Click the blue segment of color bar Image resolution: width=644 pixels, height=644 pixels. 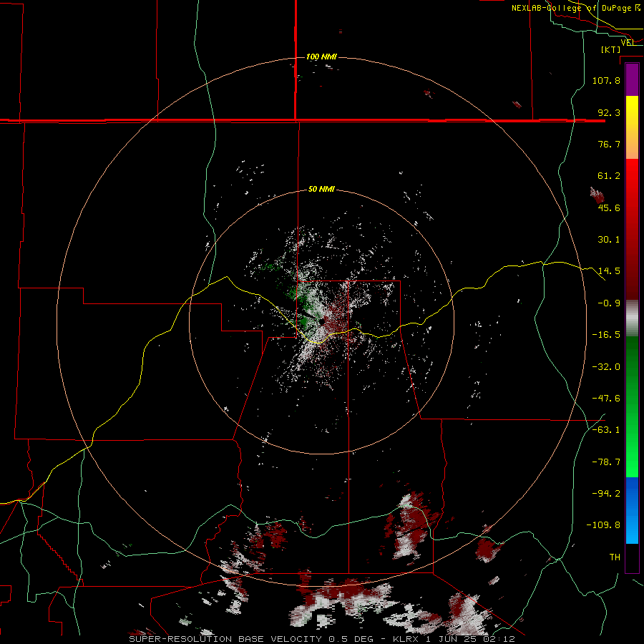pyautogui.click(x=632, y=510)
